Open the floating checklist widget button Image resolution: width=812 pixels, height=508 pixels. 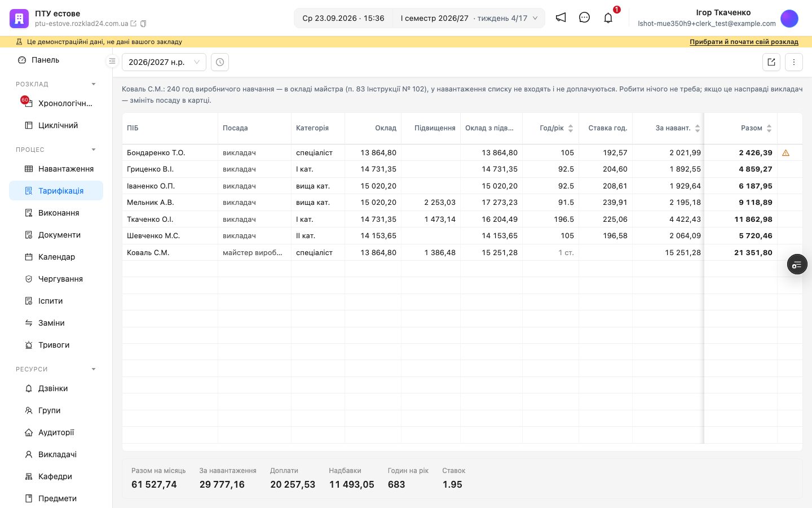pyautogui.click(x=797, y=264)
